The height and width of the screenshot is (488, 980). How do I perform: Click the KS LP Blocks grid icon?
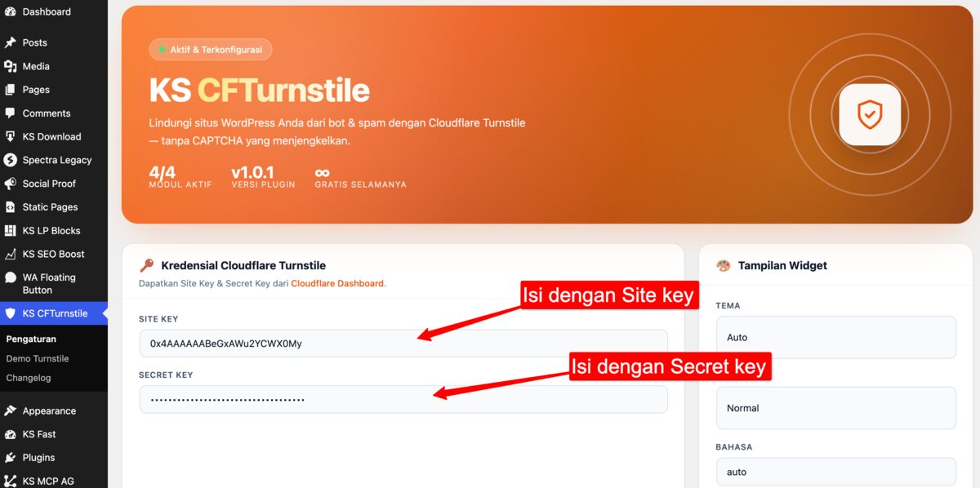(x=10, y=230)
